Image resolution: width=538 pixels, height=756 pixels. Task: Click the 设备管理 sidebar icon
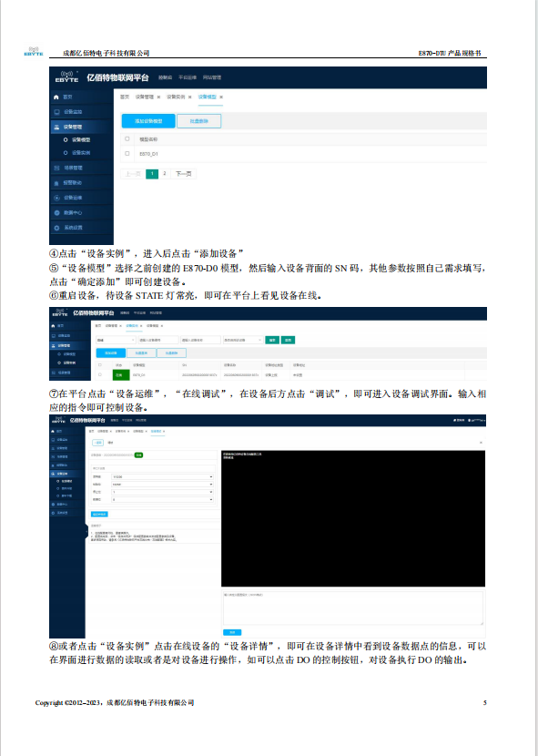56,127
